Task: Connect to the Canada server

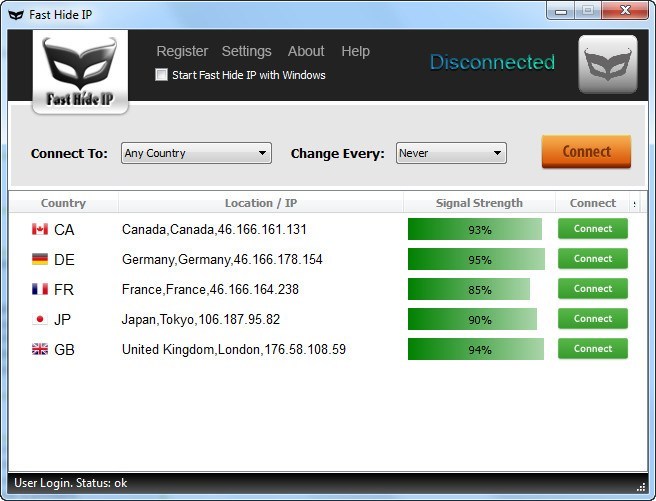Action: pos(593,228)
